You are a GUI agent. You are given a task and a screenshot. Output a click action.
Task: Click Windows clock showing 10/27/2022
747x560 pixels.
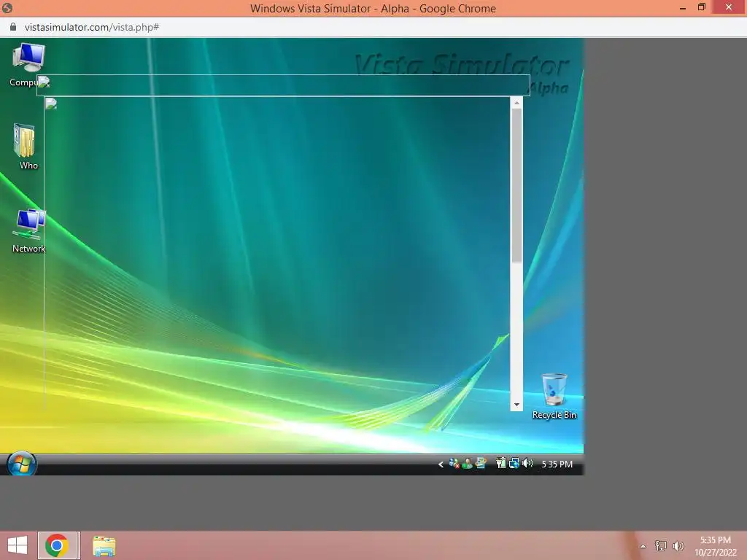coord(715,546)
